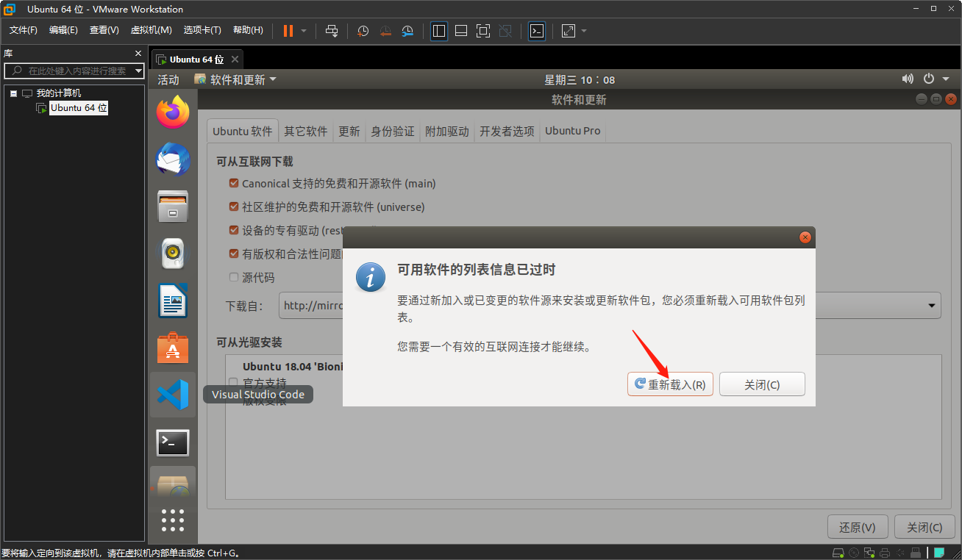Collapse the 我的计算机 tree node
The height and width of the screenshot is (560, 962).
[x=14, y=93]
